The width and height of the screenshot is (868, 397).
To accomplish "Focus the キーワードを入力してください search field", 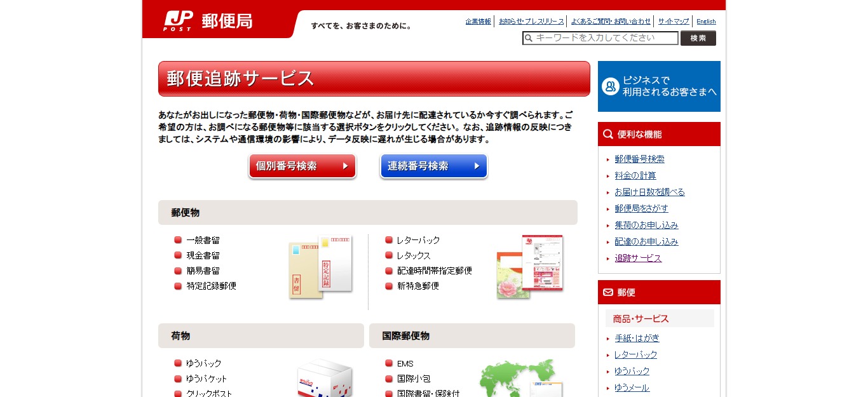I will point(600,38).
